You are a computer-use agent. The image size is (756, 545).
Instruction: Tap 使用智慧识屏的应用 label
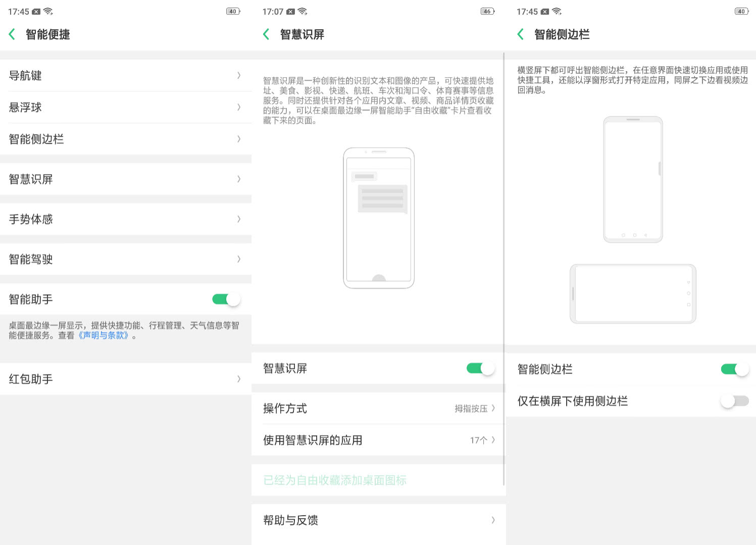coord(313,440)
